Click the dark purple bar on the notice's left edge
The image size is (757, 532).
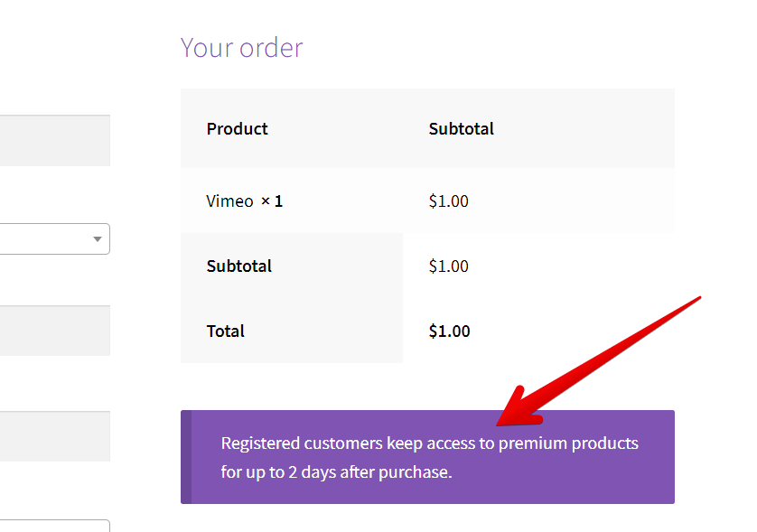(x=186, y=457)
